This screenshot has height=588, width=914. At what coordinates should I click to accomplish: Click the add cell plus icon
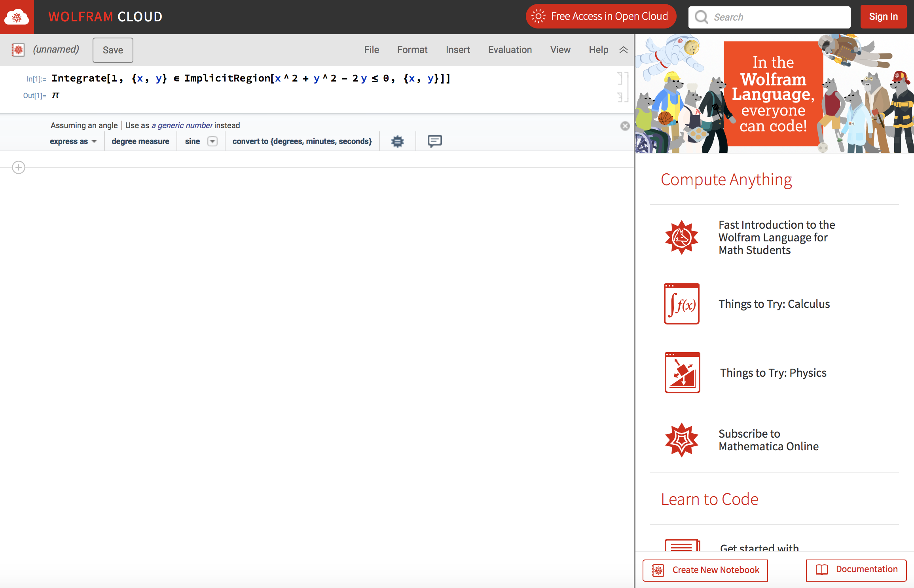19,167
